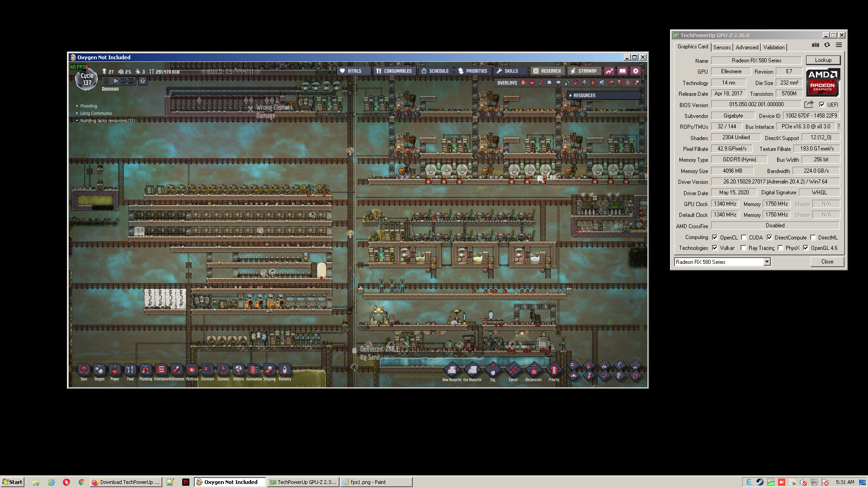Open the Radeon RX 580 Series dropdown
The image size is (868, 488).
point(767,262)
